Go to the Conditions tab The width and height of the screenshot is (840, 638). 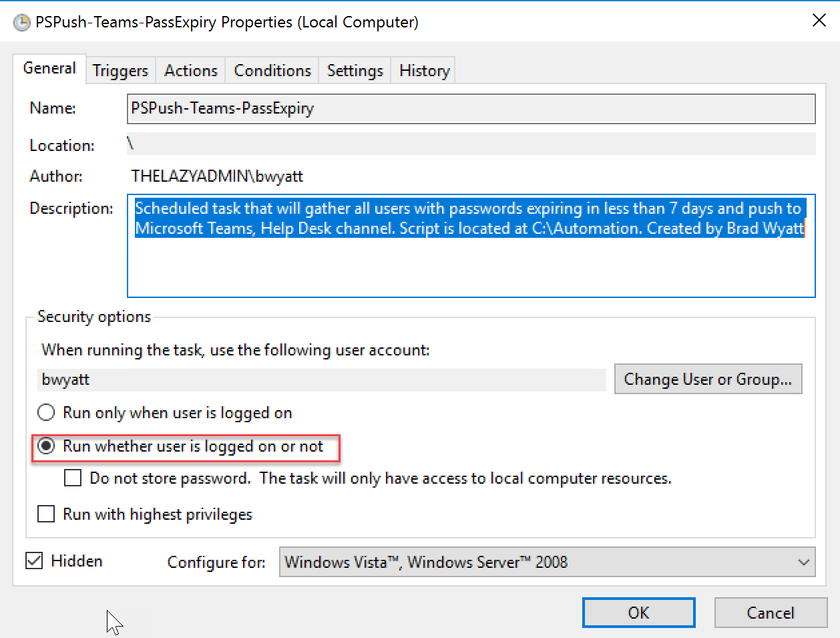pos(272,71)
